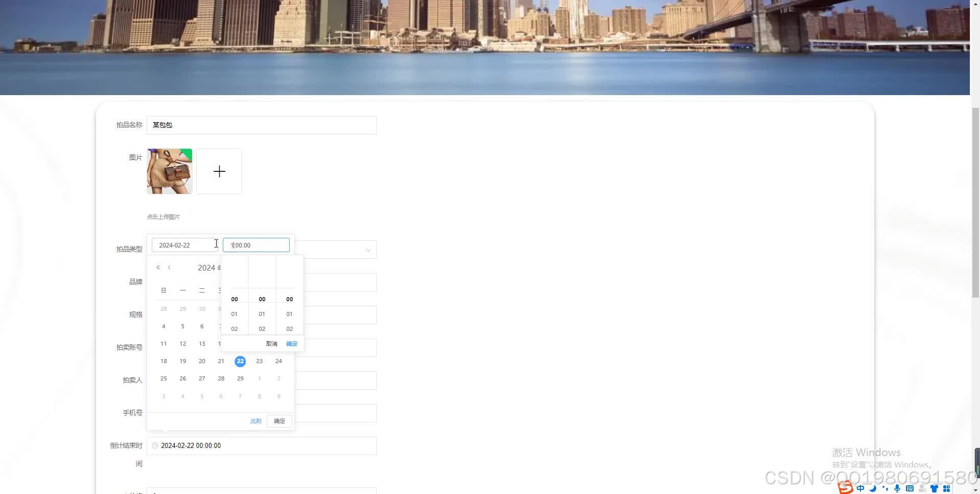Select date 26 in the calendar
Image resolution: width=980 pixels, height=494 pixels.
(183, 378)
